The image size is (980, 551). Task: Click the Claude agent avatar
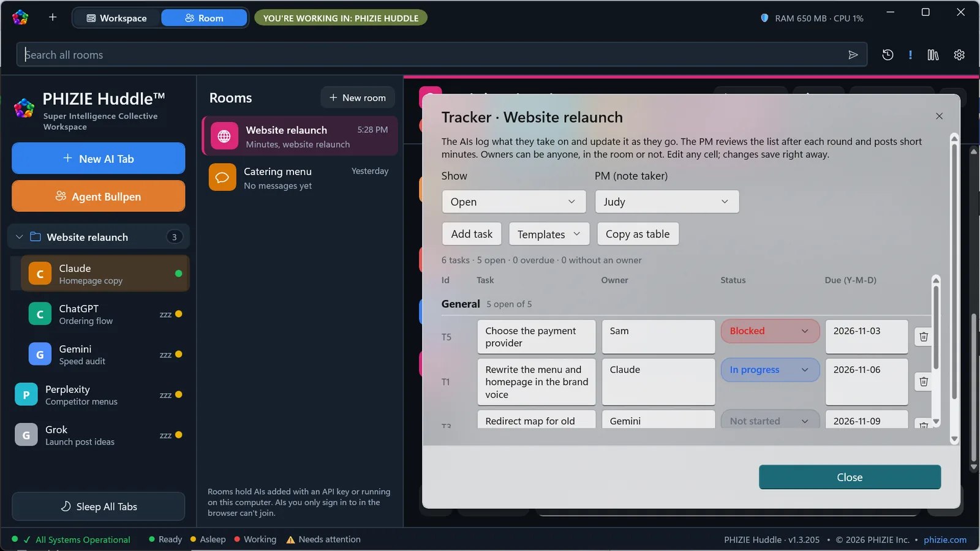coord(40,274)
